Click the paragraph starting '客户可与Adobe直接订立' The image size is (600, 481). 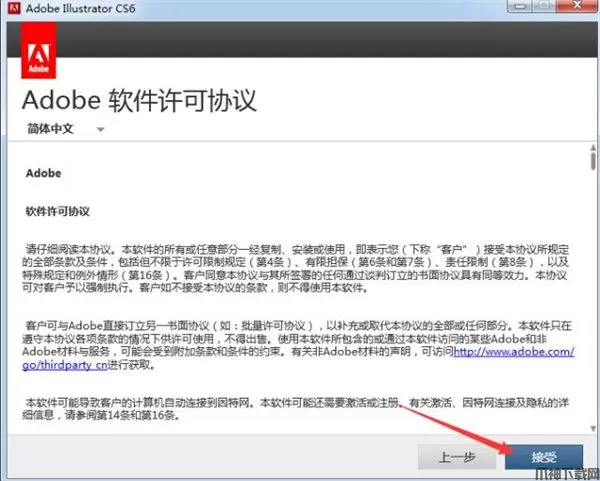[298, 345]
